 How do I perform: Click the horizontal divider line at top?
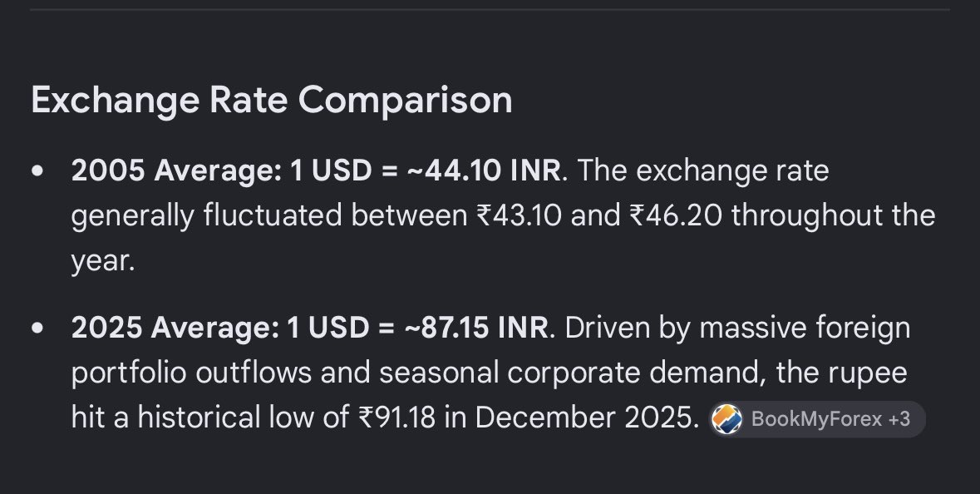tap(490, 9)
